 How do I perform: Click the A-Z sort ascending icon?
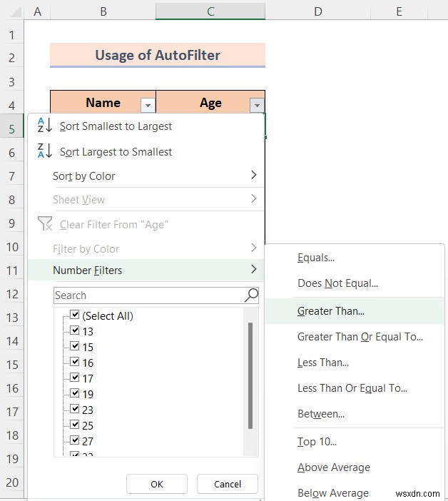coord(45,126)
